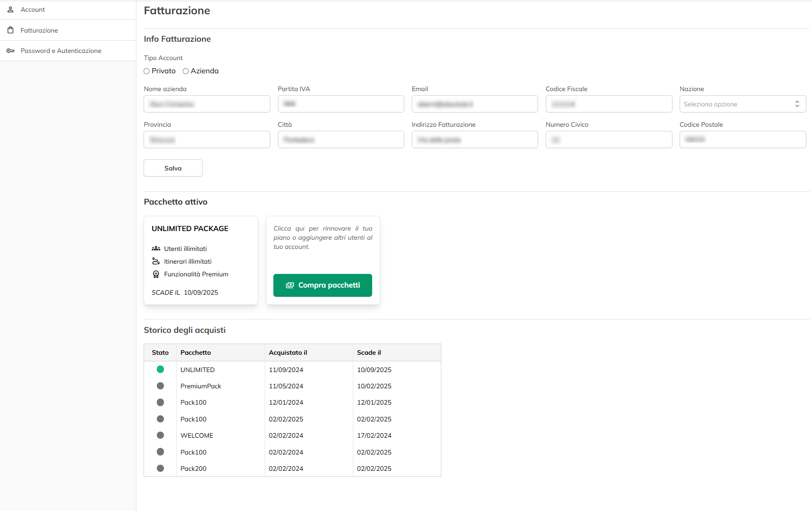Open the Nazione dropdown
Screen dimensions: 812x511
point(742,104)
